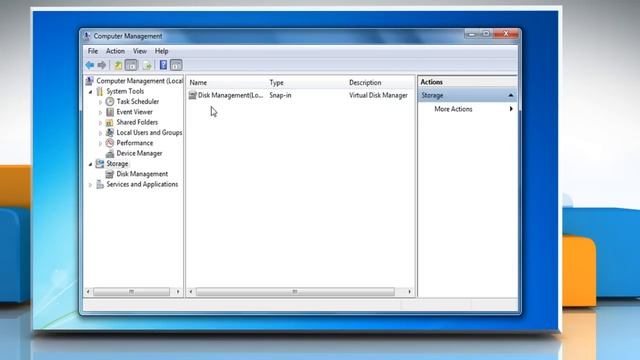This screenshot has width=640, height=360.
Task: Select Task Scheduler in the tree
Action: point(138,101)
